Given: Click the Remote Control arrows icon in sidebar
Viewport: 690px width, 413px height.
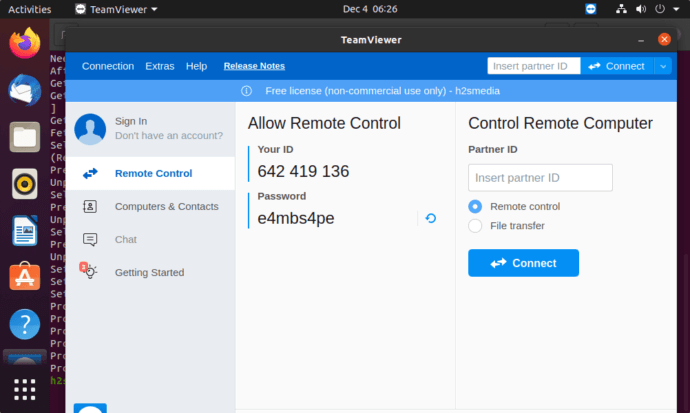Looking at the screenshot, I should (90, 173).
